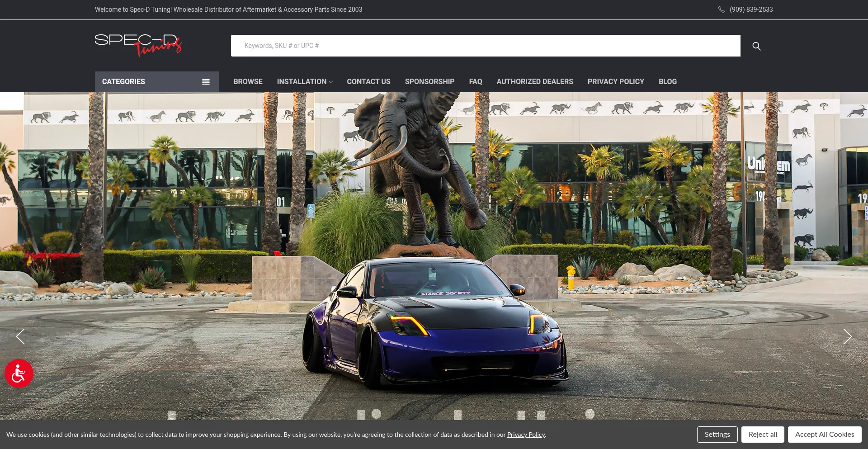Expand the CATEGORIES dropdown
868x449 pixels.
(157, 82)
